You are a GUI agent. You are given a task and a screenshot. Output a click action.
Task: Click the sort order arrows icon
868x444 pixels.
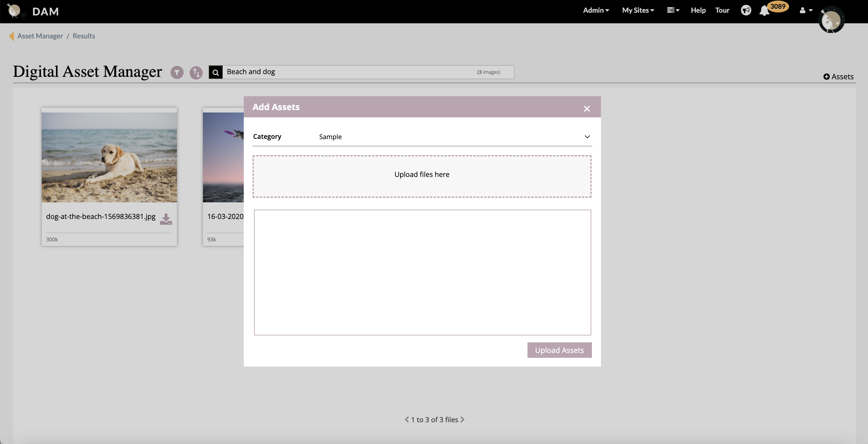[196, 72]
